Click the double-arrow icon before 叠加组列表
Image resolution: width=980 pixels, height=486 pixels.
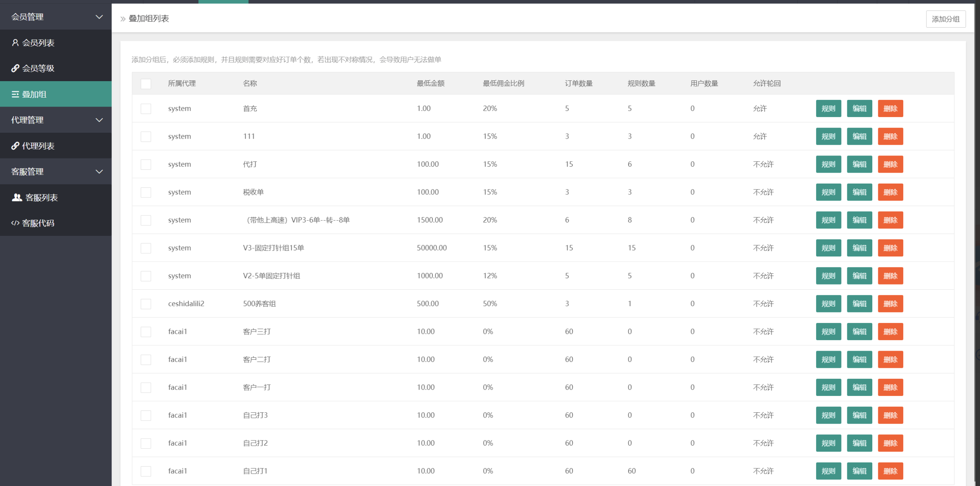[123, 19]
